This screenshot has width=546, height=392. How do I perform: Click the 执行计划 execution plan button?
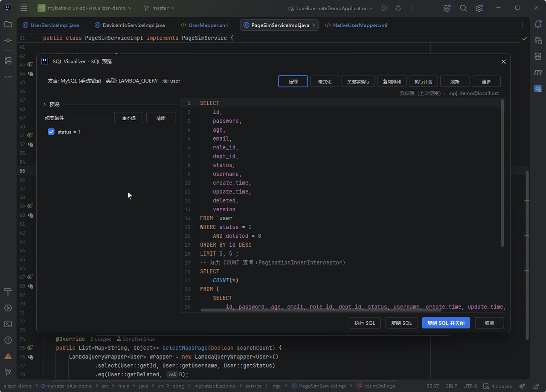pos(424,81)
